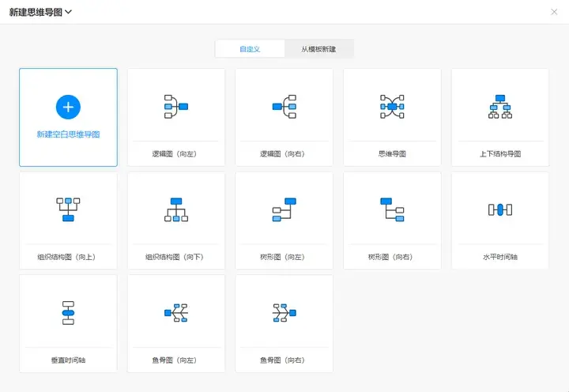This screenshot has width=569, height=392.
Task: Choose the 水平时间轴 timeline icon
Action: (500, 209)
